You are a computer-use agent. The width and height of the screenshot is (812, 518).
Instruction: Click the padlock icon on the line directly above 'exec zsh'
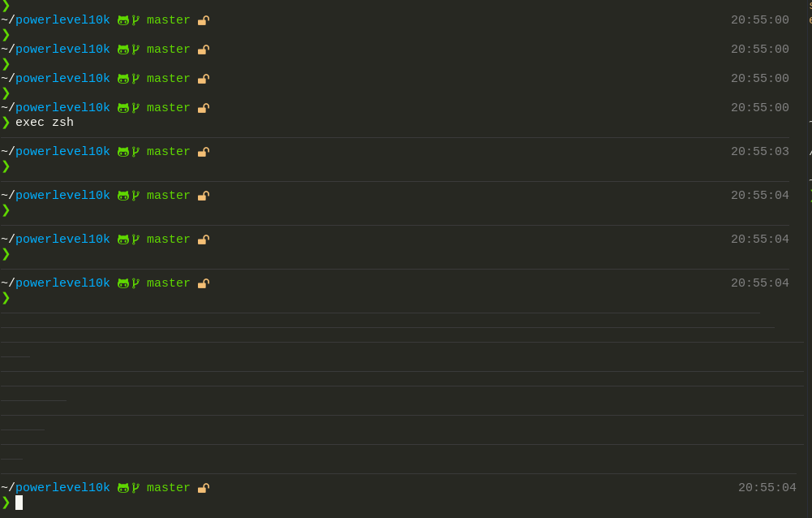(x=204, y=108)
